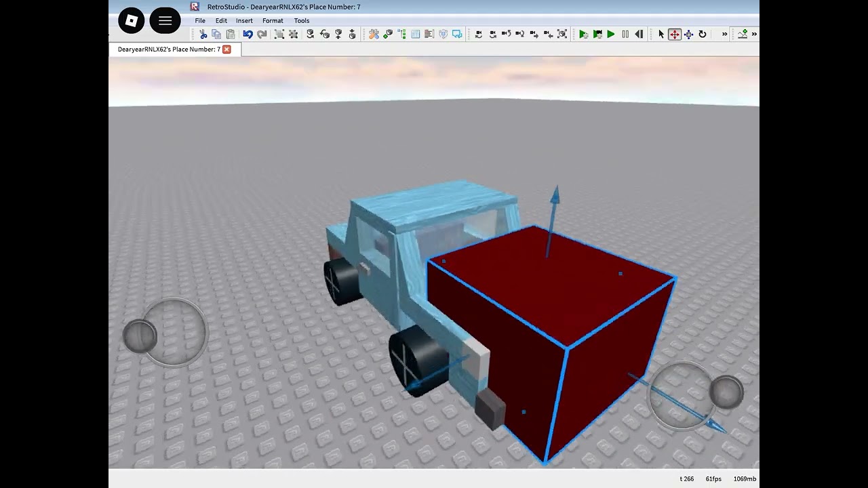Viewport: 868px width, 488px height.
Task: Zoom camera to extents icon
Action: 562,34
